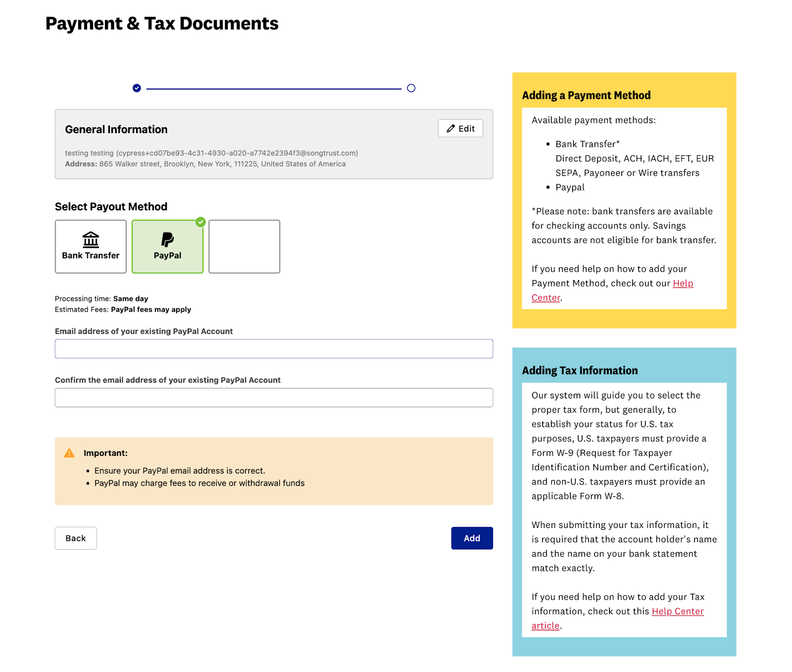The height and width of the screenshot is (672, 792).
Task: Click the Adding Tax Information heading
Action: [580, 370]
